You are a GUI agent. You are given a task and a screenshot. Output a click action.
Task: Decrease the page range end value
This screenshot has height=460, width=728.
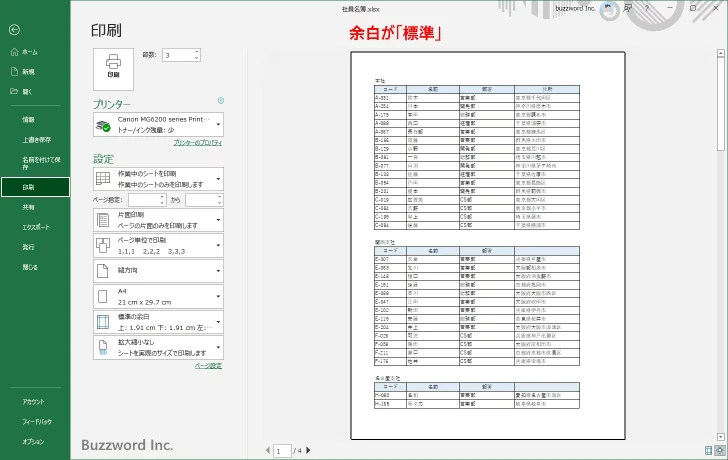219,203
